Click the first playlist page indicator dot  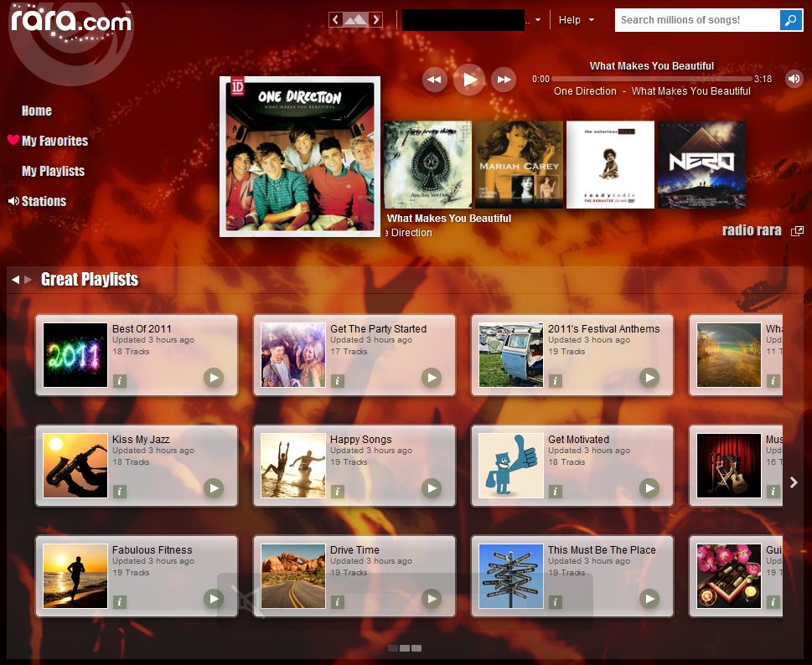[393, 648]
